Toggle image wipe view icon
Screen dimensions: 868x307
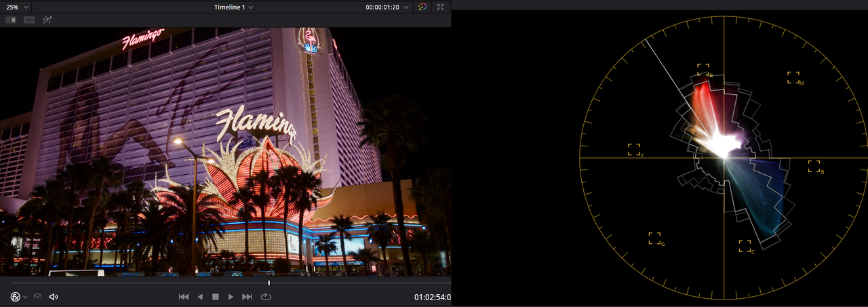pyautogui.click(x=11, y=20)
